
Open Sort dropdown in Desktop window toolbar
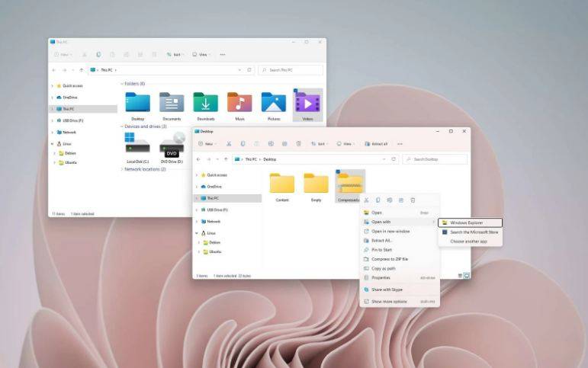(320, 144)
